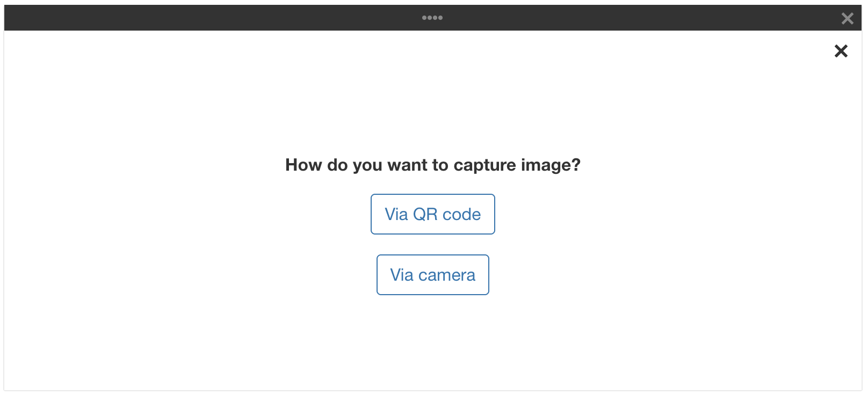Click the blue-outlined Via QR code button
Image resolution: width=868 pixels, height=395 pixels.
pyautogui.click(x=433, y=214)
